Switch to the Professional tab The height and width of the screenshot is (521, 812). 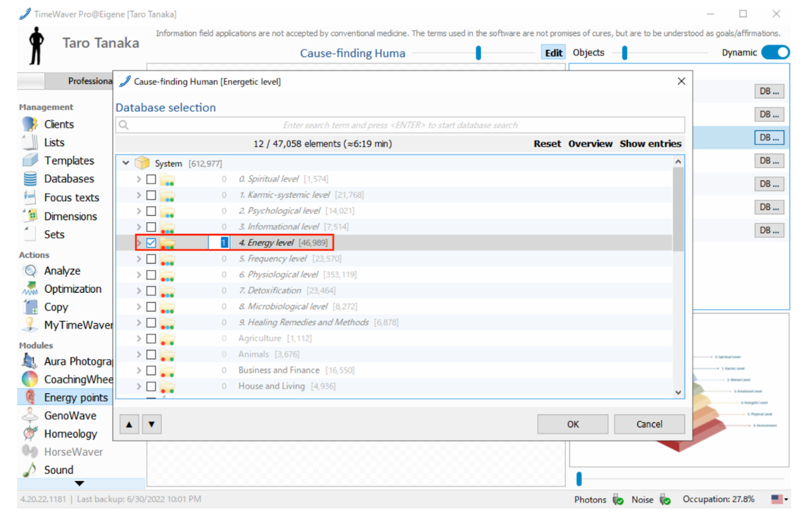coord(79,81)
